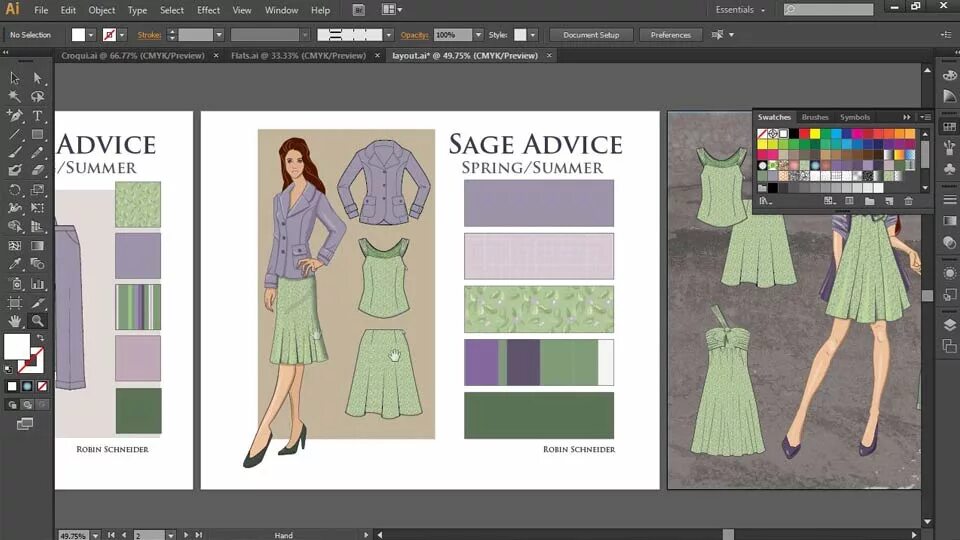
Task: Open the Swatch Libraries menu icon
Action: point(765,201)
